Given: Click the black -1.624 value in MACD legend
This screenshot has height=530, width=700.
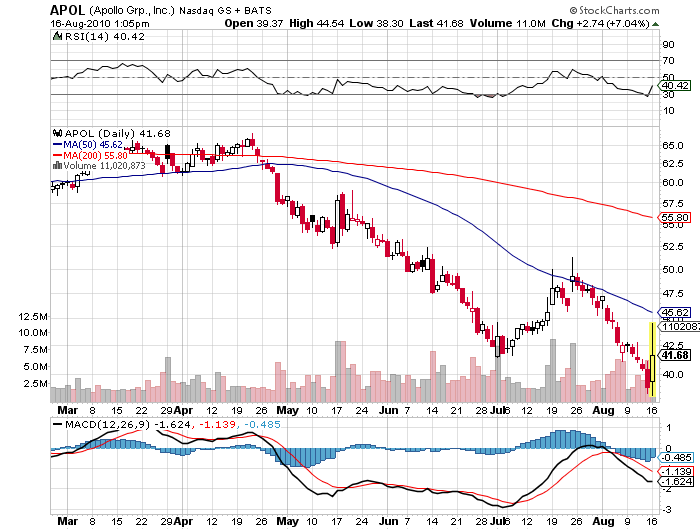Looking at the screenshot, I should [x=172, y=424].
